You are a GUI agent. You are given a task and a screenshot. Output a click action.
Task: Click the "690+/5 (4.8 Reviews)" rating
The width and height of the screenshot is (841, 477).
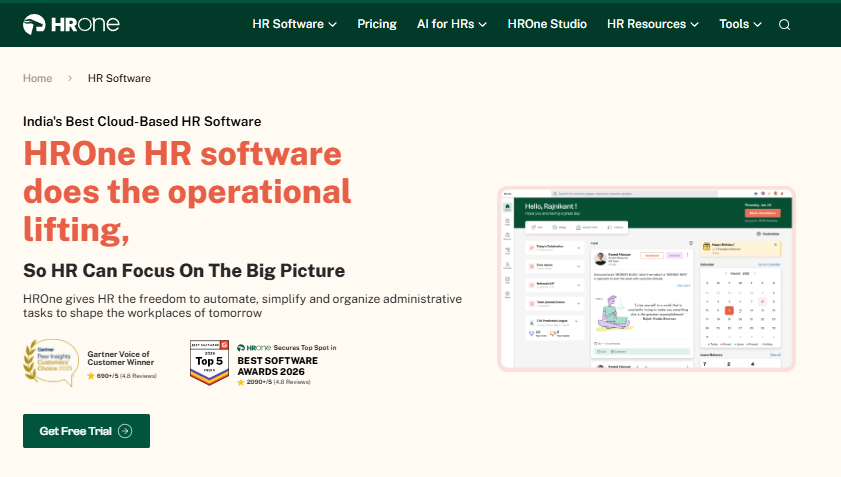click(122, 376)
